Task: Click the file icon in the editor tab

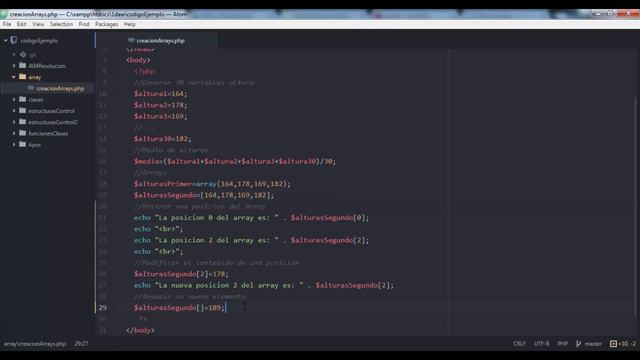Action: click(x=131, y=40)
